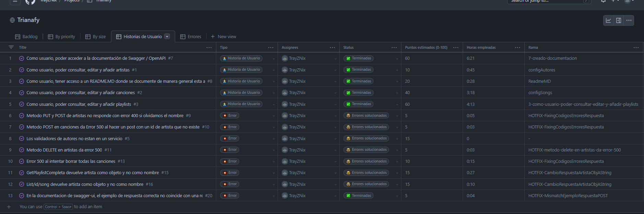Click plus icon to add an item

coord(9,207)
